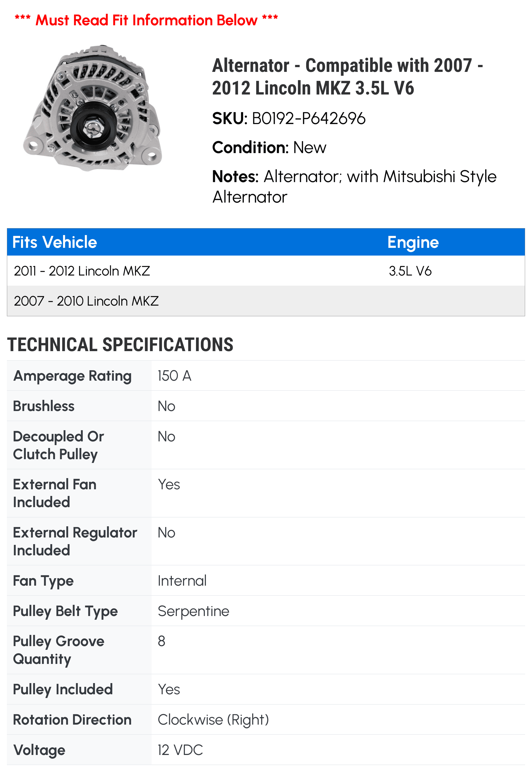Click the External Regulator Included label
532x772 pixels.
click(75, 541)
